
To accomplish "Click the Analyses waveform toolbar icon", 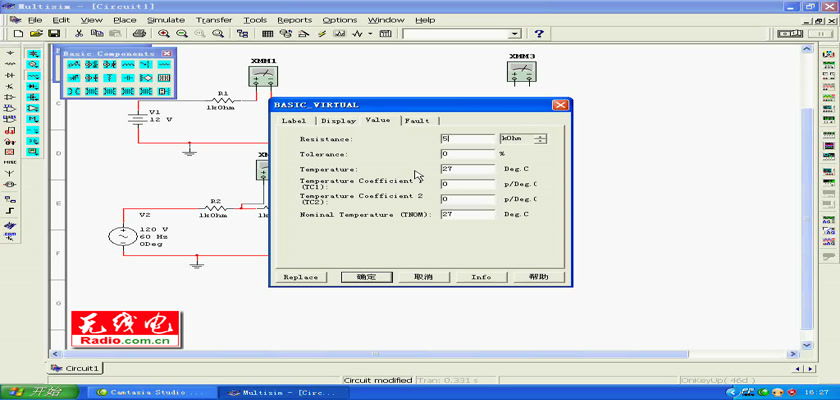I will coord(357,33).
